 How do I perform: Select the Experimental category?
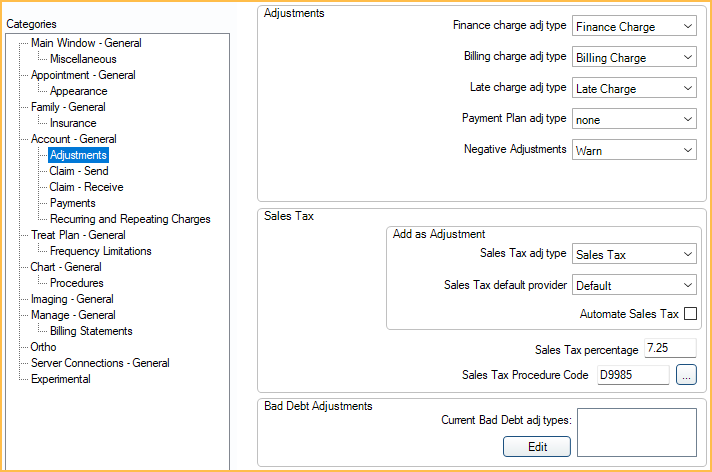tap(61, 379)
